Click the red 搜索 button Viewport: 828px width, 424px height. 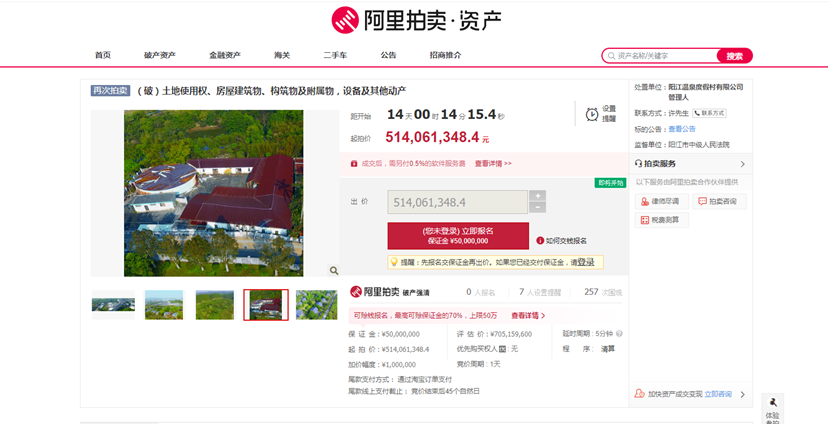coord(735,55)
